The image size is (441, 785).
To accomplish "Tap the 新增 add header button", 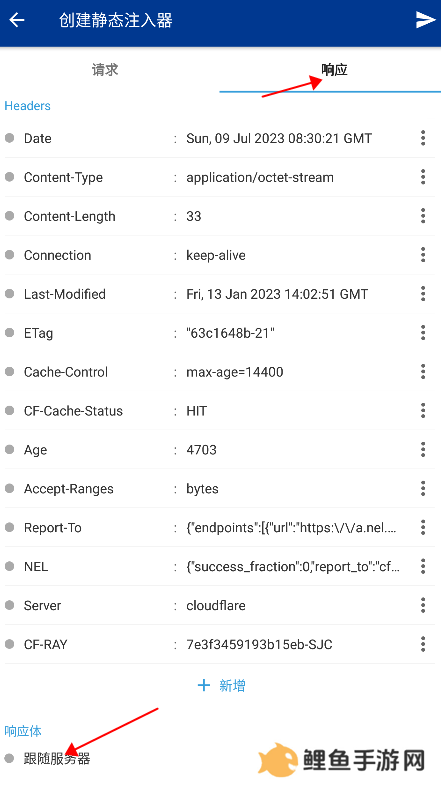I will click(x=222, y=685).
